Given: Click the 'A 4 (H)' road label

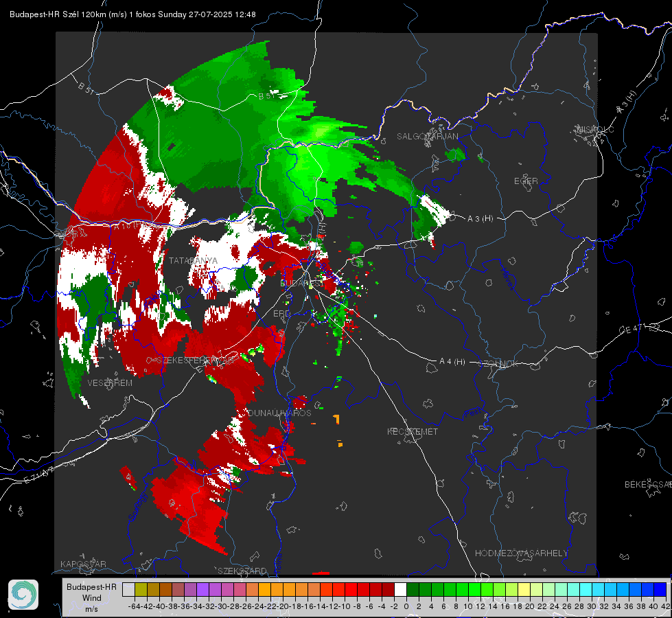Looking at the screenshot, I should 452,362.
